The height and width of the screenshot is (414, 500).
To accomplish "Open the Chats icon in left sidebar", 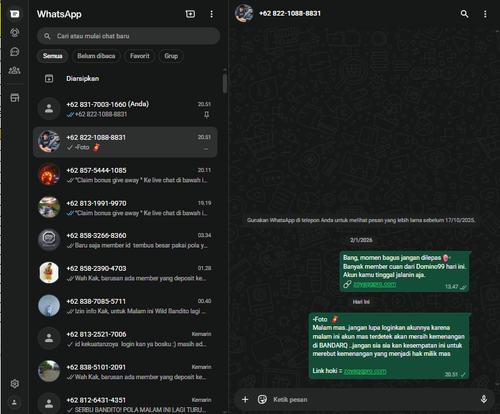I will click(x=15, y=14).
